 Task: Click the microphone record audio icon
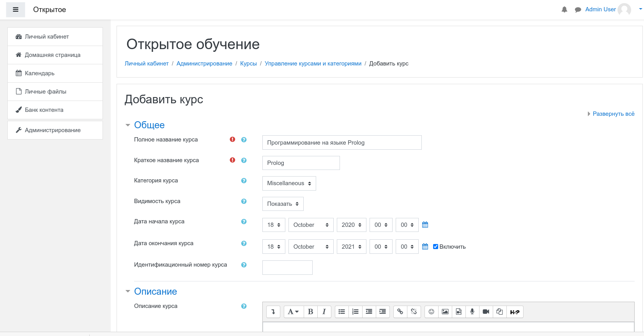[x=472, y=312]
